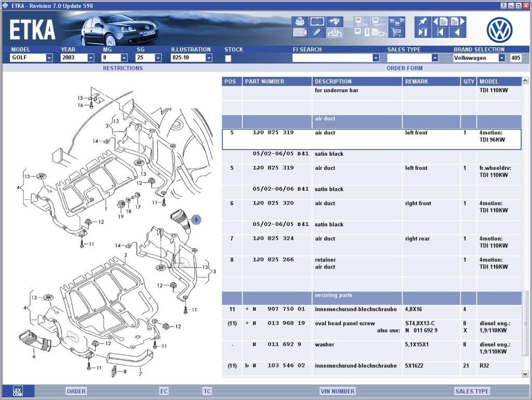
Task: Click the QTY column header
Action: (469, 82)
